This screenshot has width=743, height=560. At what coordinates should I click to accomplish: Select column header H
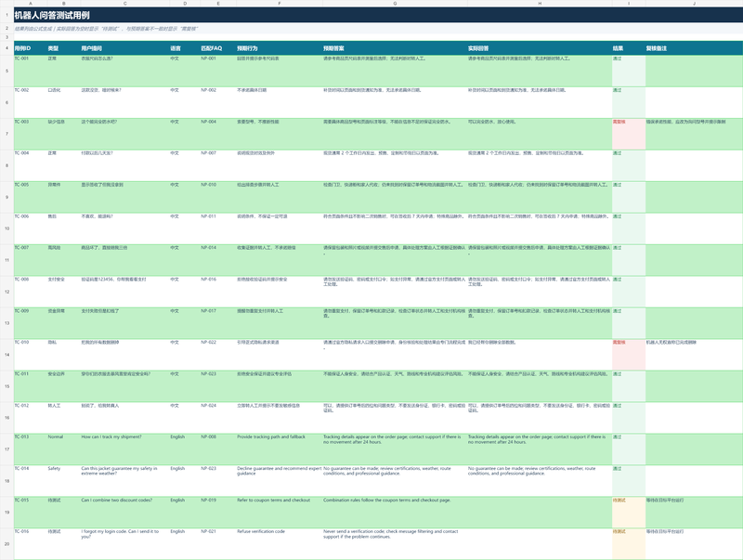coord(540,4)
